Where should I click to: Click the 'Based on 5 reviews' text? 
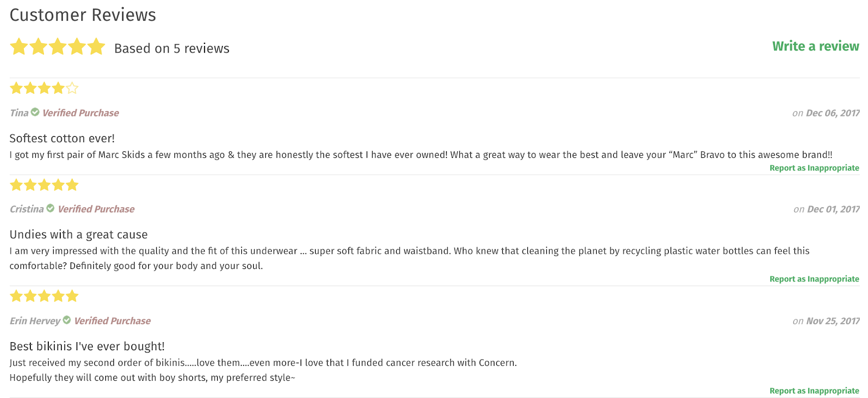click(171, 49)
